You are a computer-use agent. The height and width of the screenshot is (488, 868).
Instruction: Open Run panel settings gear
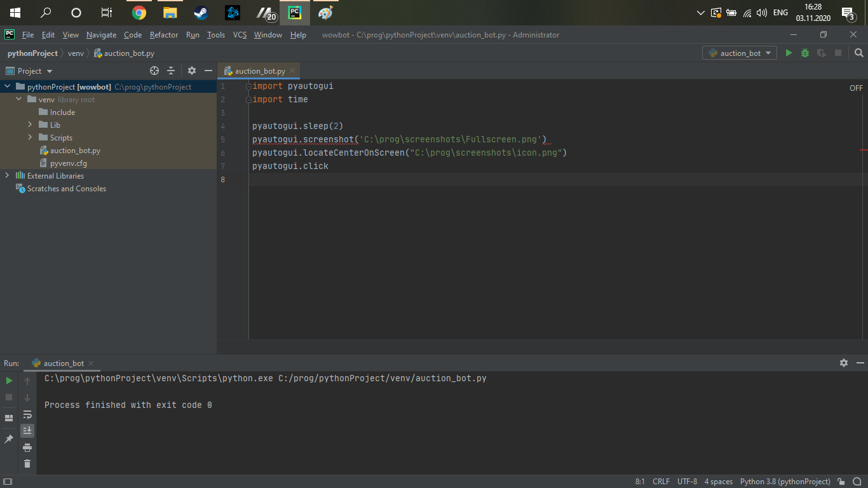coord(844,363)
